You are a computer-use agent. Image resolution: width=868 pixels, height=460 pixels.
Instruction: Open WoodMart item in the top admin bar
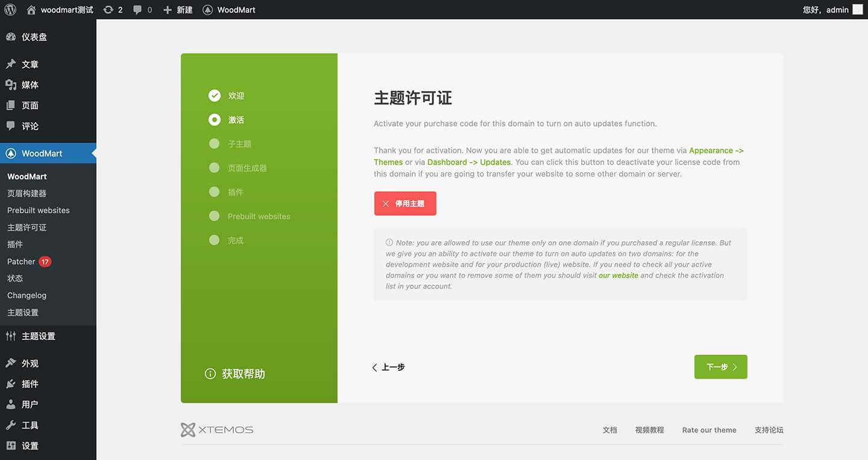click(229, 10)
